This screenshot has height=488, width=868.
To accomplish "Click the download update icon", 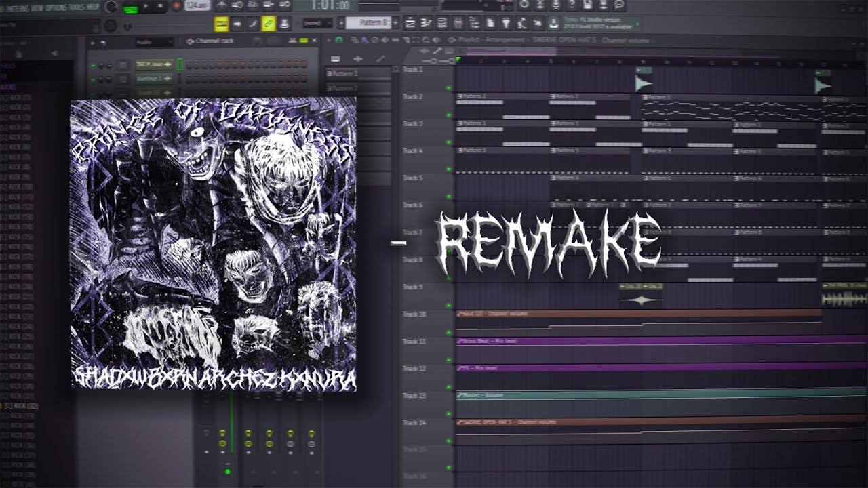I will click(x=553, y=23).
